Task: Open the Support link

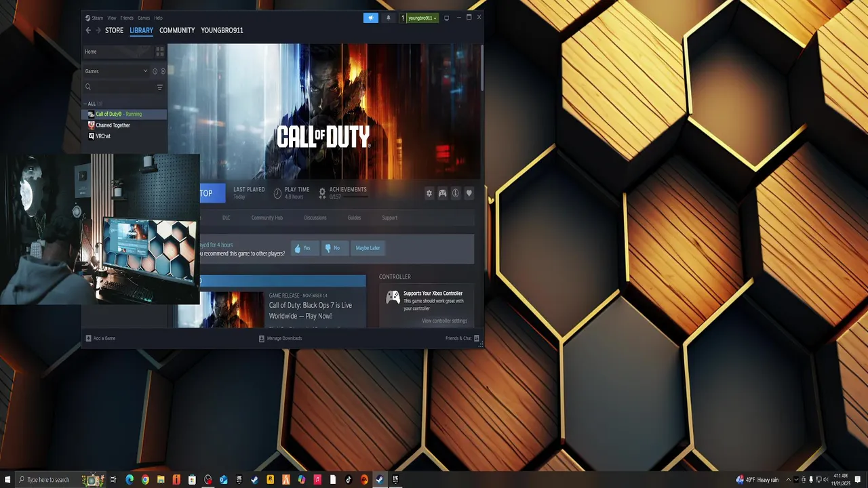Action: [x=389, y=218]
